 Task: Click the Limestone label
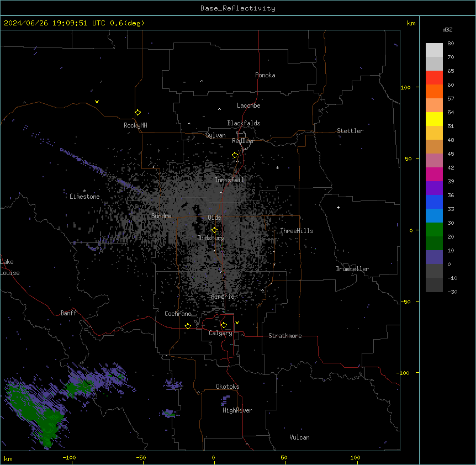tap(84, 197)
